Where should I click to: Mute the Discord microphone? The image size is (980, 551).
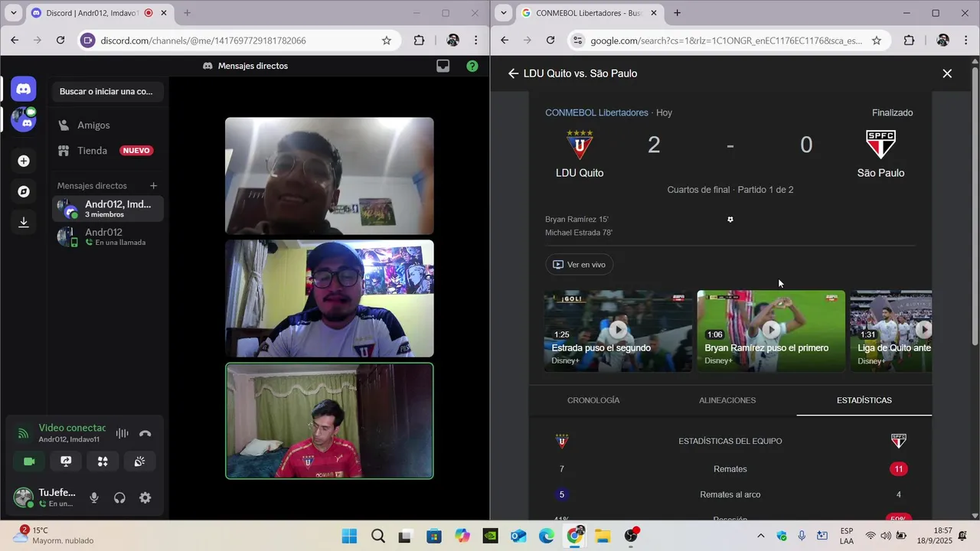click(x=94, y=498)
